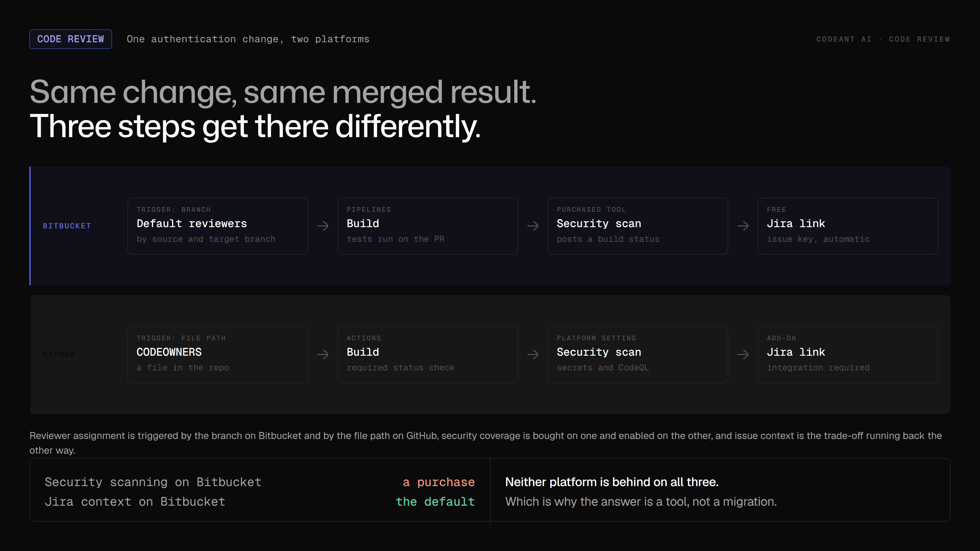Open the Actions Build card
Viewport: 980px width, 551px height.
(428, 354)
